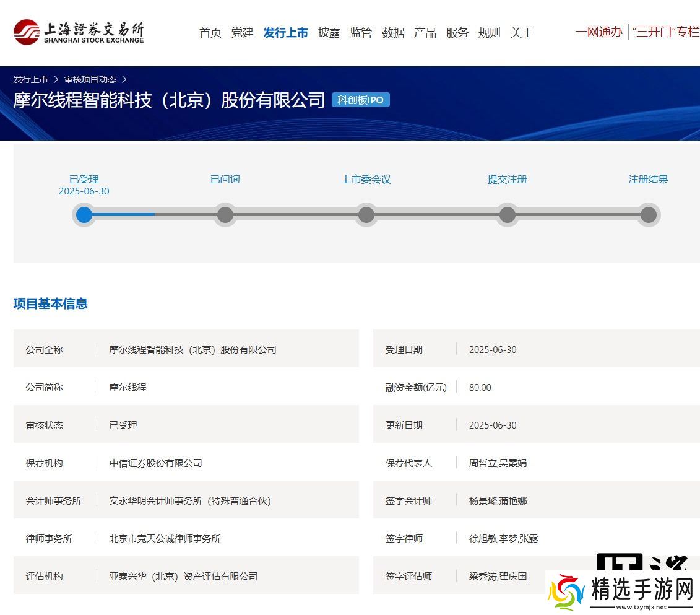Image resolution: width=700 pixels, height=615 pixels.
Task: Open the 党建 menu item
Action: point(242,33)
